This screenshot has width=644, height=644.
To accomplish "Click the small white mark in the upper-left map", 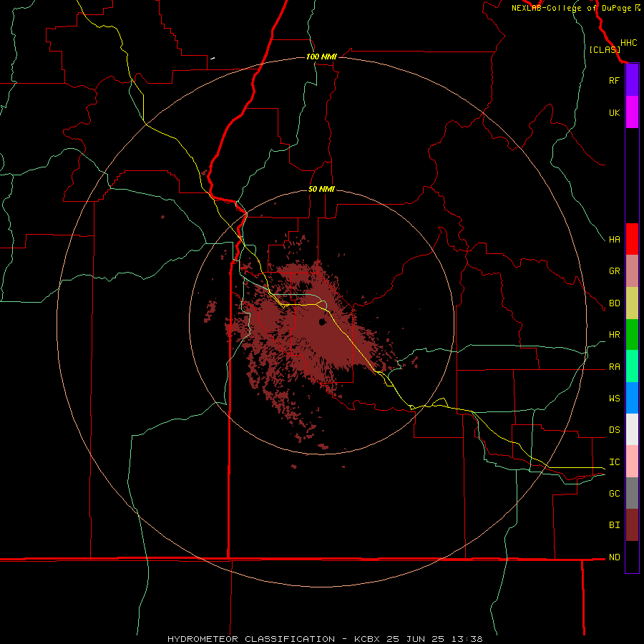I will (x=213, y=59).
